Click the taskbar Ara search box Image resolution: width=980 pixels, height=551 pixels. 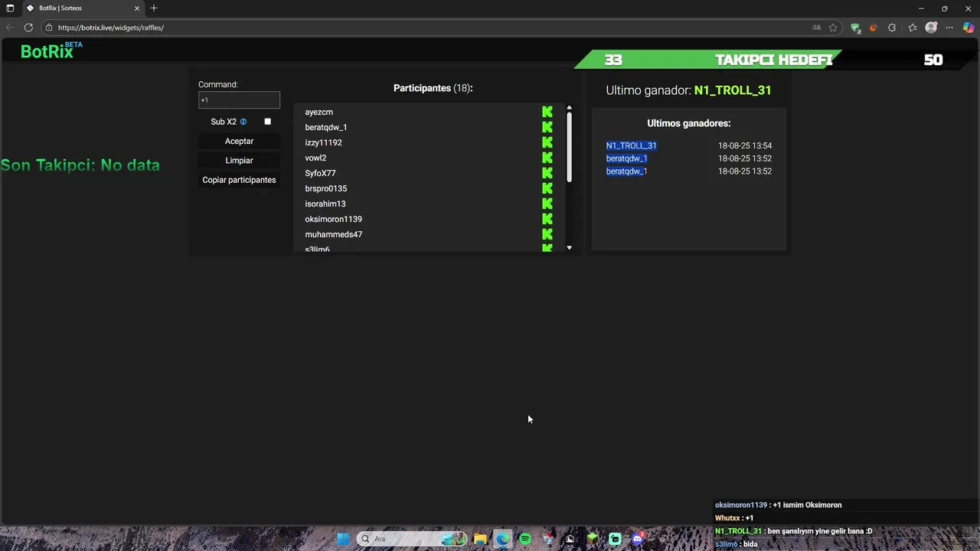point(412,539)
